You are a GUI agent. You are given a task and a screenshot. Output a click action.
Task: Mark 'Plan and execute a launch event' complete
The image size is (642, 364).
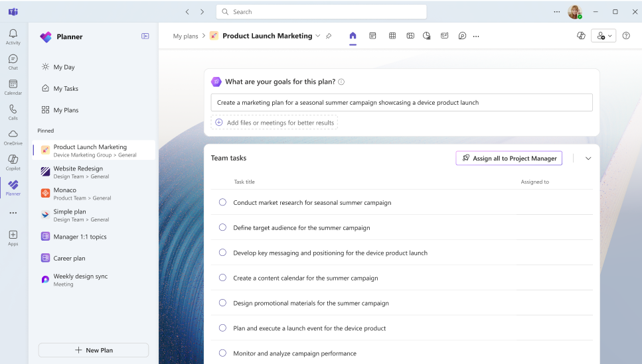pos(222,328)
